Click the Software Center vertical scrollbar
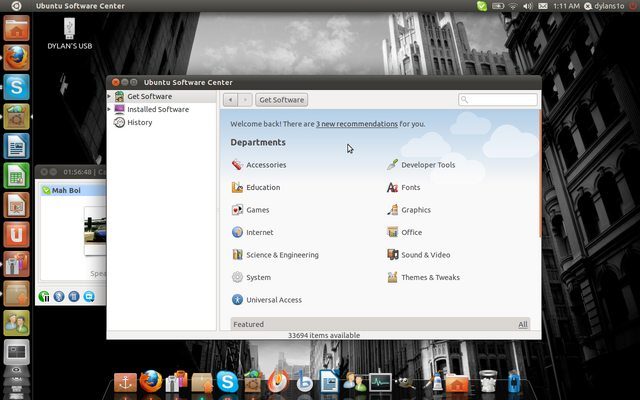 pos(540,173)
